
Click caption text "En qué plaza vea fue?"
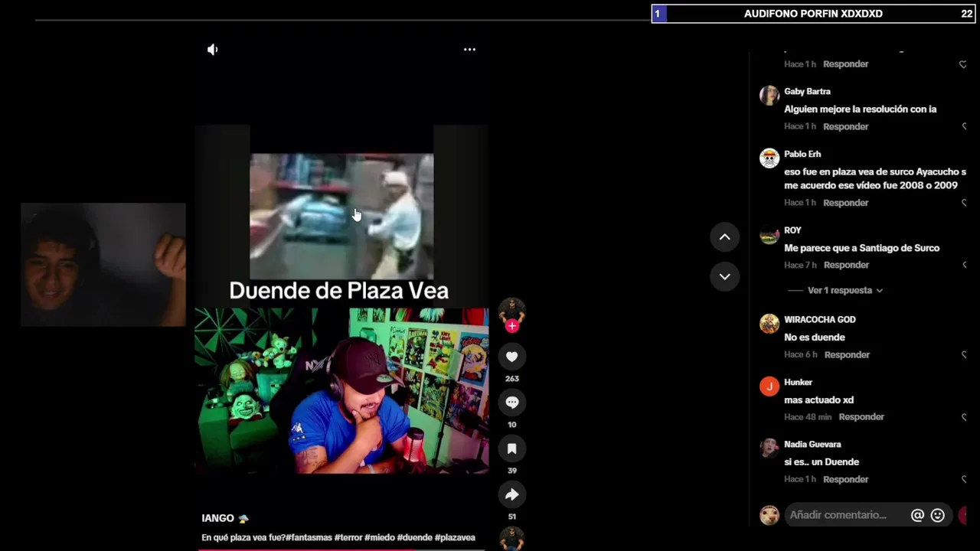[243, 538]
